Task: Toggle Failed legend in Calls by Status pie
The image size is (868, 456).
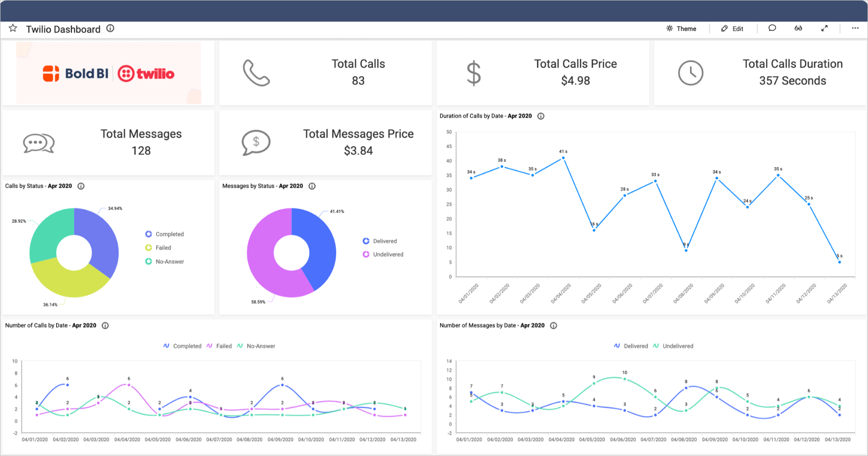Action: [x=158, y=248]
